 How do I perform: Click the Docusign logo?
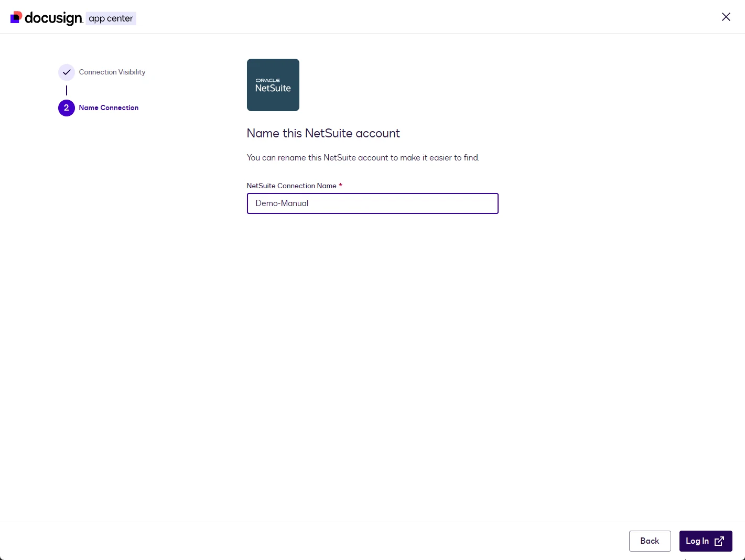tap(47, 18)
